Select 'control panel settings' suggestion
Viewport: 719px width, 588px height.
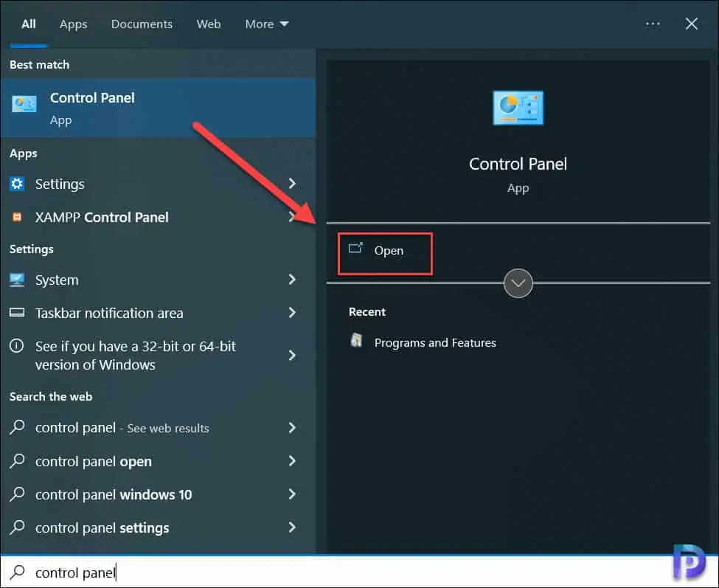(158, 528)
